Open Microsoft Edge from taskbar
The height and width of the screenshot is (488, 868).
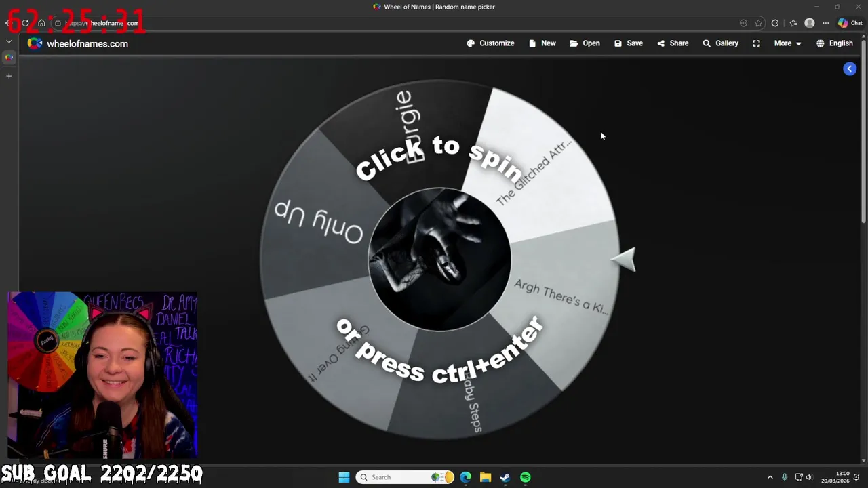465,477
